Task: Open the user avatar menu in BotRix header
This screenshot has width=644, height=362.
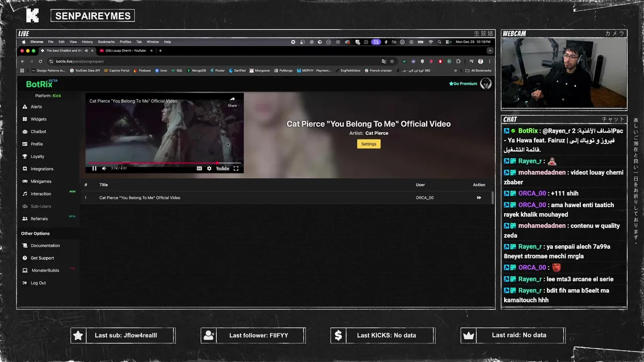Action: pos(486,83)
